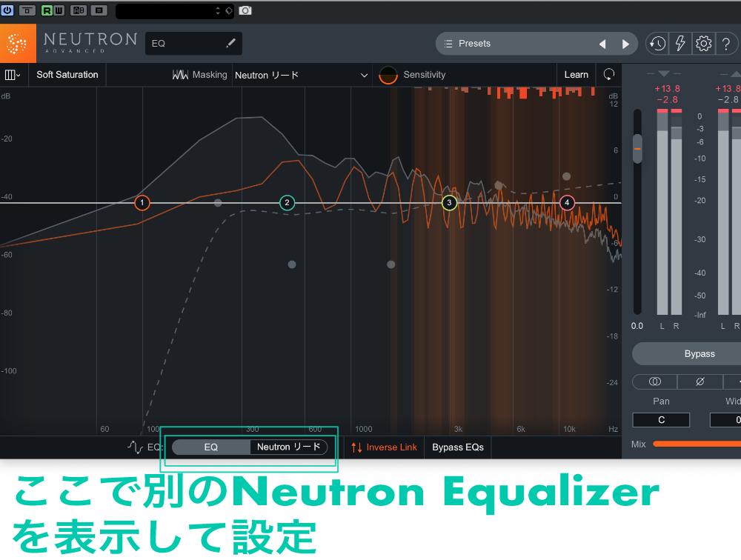The width and height of the screenshot is (741, 560).
Task: Open the Neutron リード masking source dropdown
Action: click(x=302, y=75)
